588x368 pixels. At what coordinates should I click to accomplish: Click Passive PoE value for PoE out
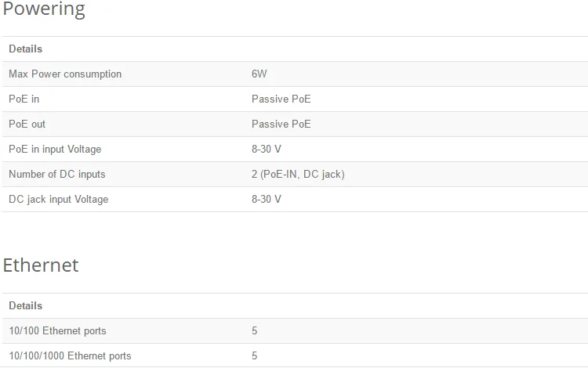coord(281,124)
